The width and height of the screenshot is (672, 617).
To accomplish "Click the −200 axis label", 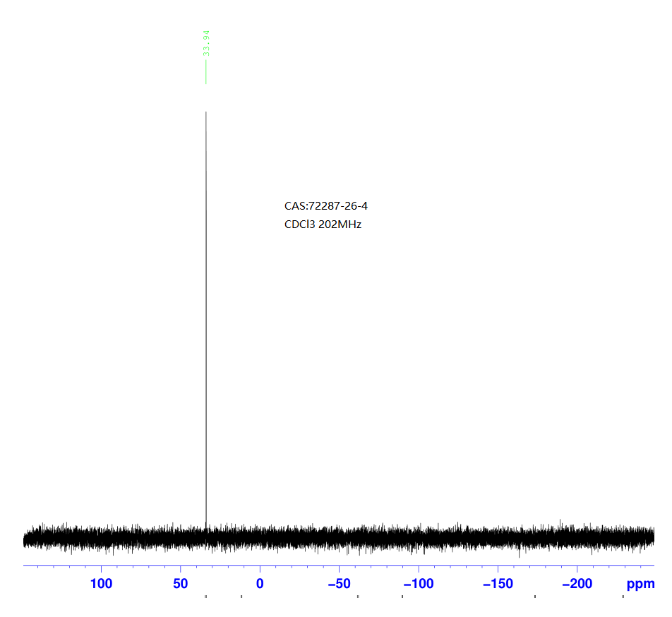I will pyautogui.click(x=577, y=584).
